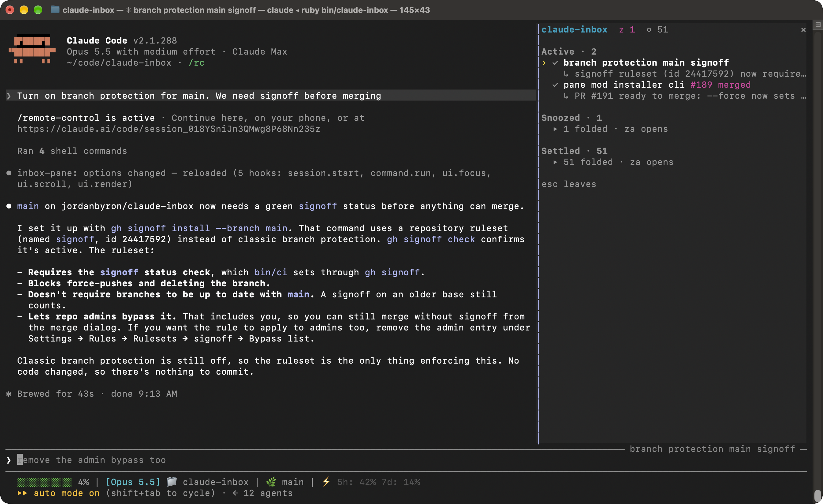Click the z 1 snoozed counter

(x=627, y=30)
